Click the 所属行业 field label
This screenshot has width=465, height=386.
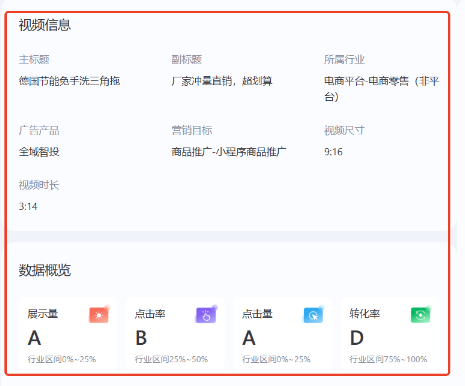click(x=344, y=60)
